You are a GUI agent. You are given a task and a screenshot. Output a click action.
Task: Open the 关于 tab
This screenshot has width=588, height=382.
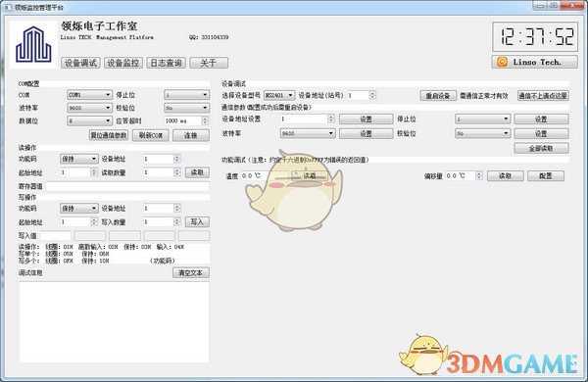[209, 63]
